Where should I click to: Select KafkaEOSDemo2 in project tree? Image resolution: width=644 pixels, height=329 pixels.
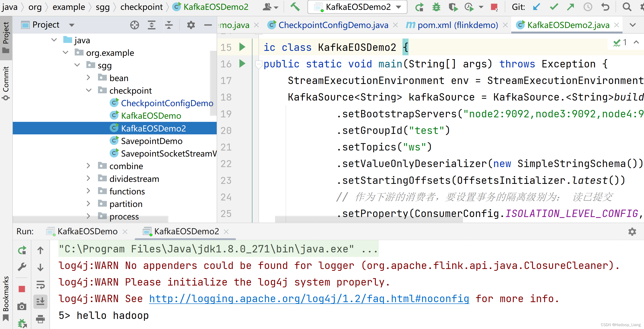click(115, 128)
